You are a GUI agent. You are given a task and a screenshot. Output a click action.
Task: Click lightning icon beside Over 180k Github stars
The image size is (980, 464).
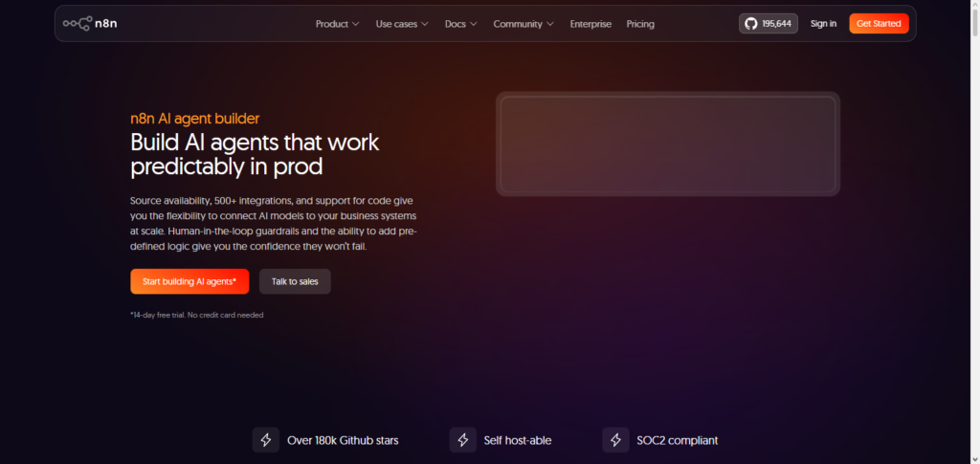coord(266,440)
